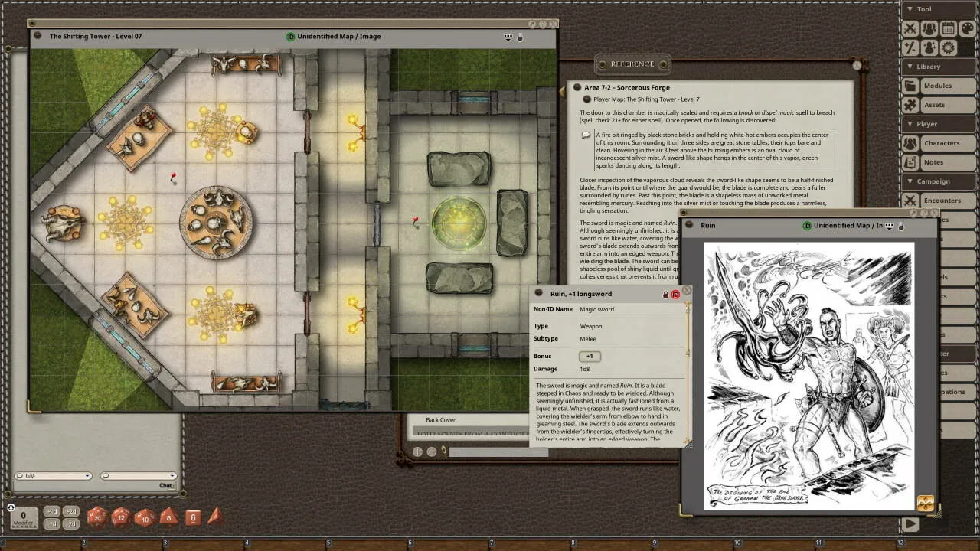The width and height of the screenshot is (980, 551).
Task: Open the Party Sheet tool icon
Action: pyautogui.click(x=929, y=29)
